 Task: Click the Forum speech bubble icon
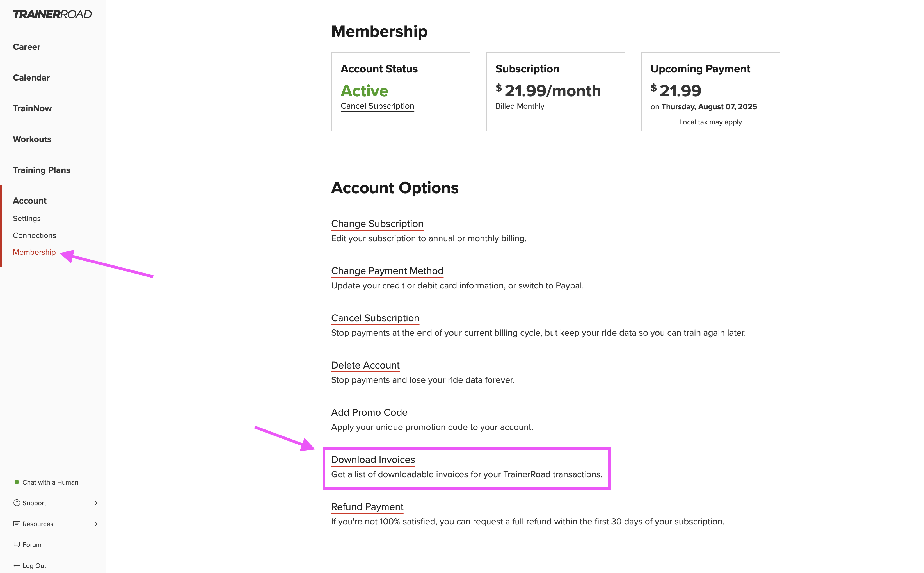(x=17, y=544)
